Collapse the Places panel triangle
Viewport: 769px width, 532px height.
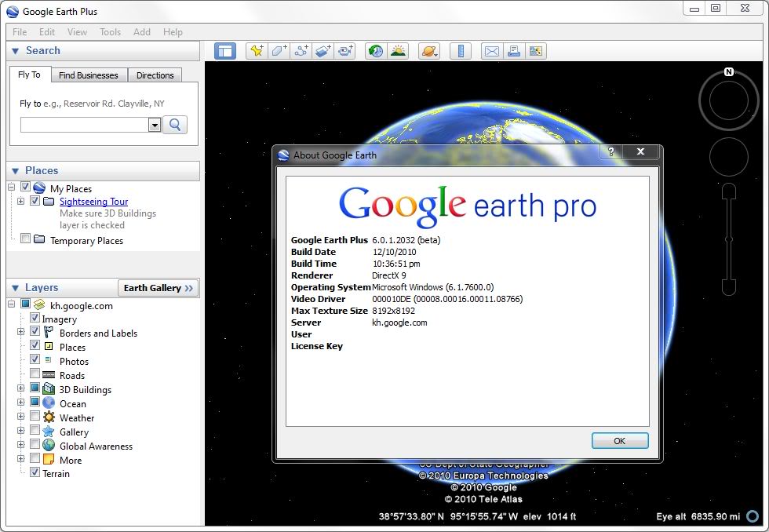coord(15,170)
